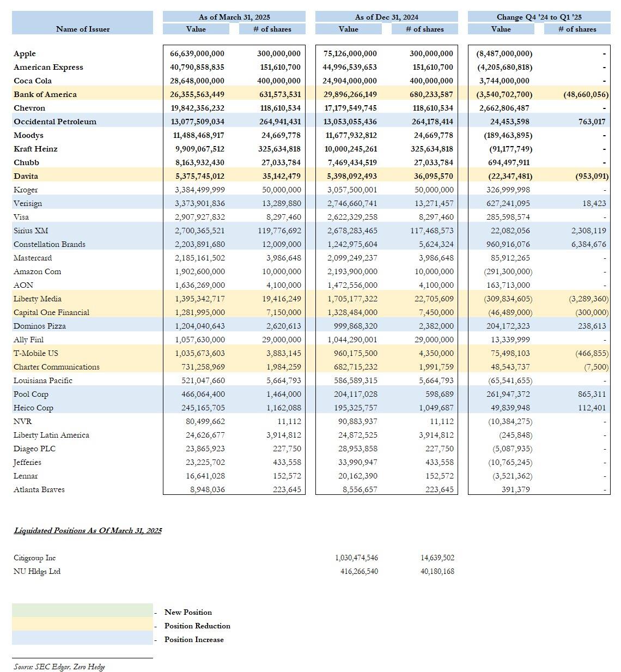Image resolution: width=621 pixels, height=672 pixels.
Task: Click the Value subheader under March 31, 2025
Action: (x=196, y=29)
